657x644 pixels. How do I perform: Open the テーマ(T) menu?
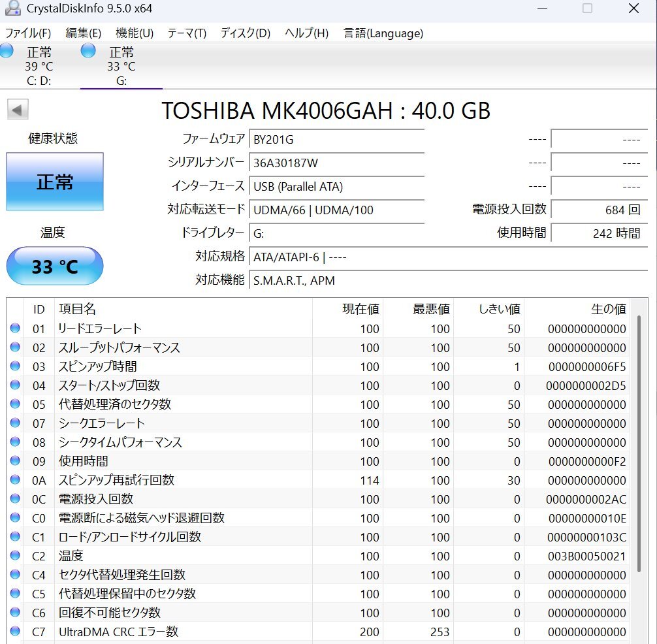(x=187, y=33)
